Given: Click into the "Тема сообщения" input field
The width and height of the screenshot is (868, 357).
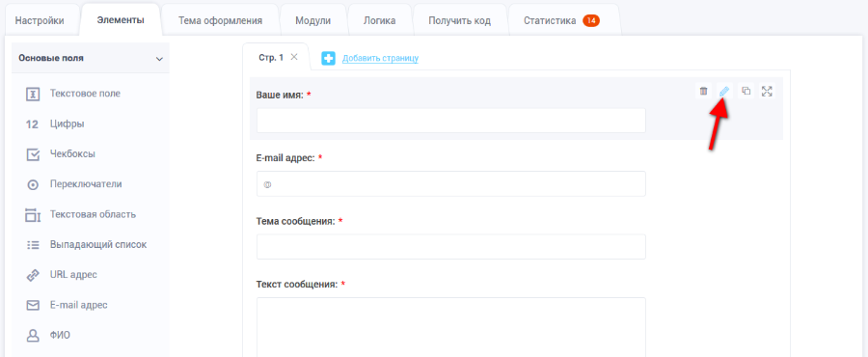Looking at the screenshot, I should tap(451, 247).
